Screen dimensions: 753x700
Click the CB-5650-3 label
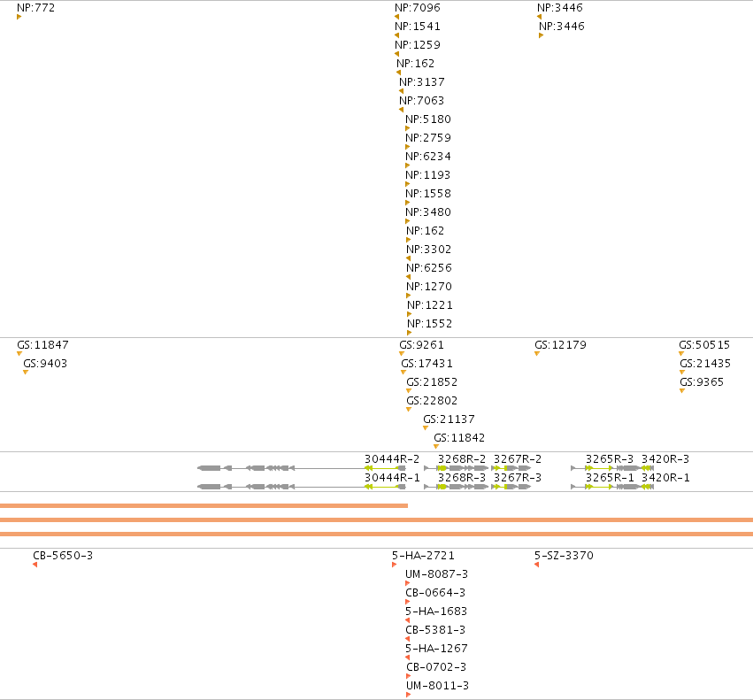pyautogui.click(x=63, y=556)
